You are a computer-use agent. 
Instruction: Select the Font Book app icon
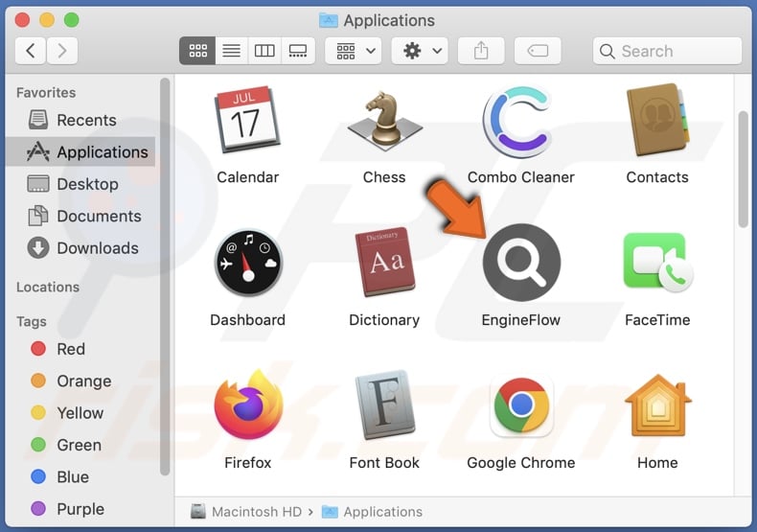tap(384, 405)
